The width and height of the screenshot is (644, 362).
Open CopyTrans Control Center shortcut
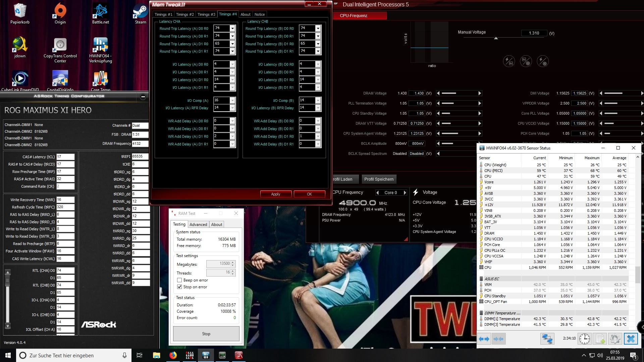pos(60,50)
